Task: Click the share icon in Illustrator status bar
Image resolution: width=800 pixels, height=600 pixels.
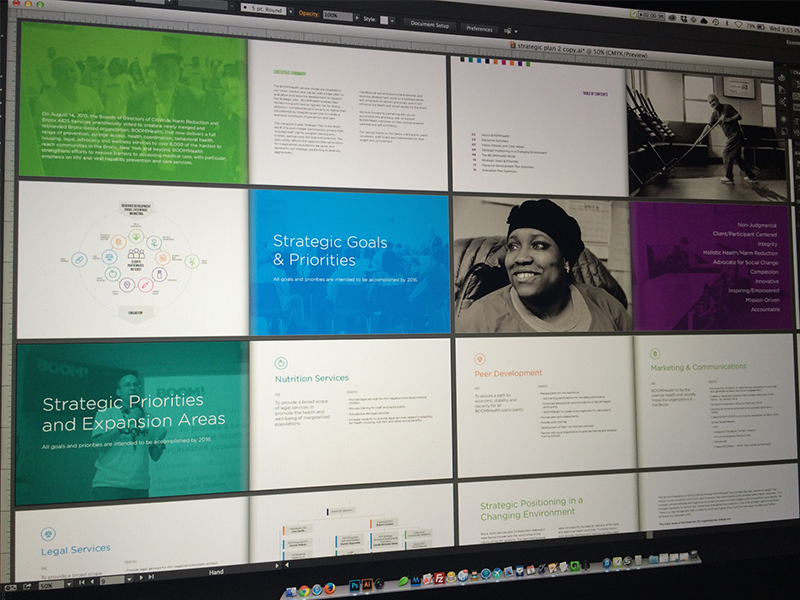Action: 27,586
